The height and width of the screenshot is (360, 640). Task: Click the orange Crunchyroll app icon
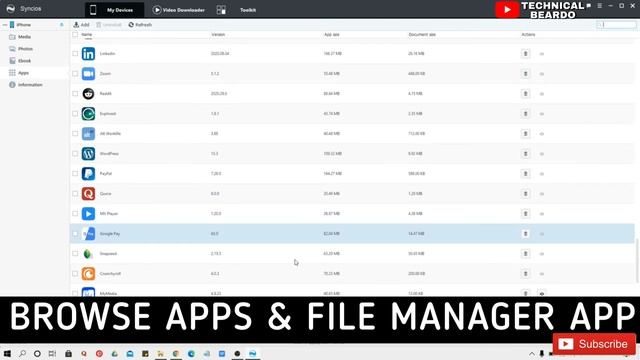[x=88, y=273]
